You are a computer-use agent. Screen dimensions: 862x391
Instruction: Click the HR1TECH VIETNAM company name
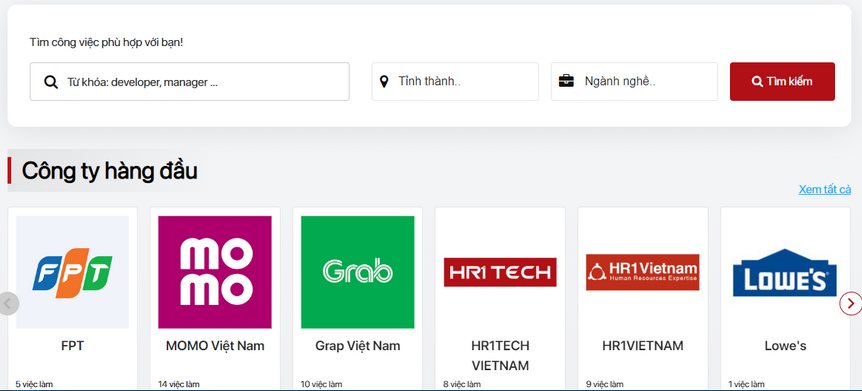pyautogui.click(x=500, y=356)
